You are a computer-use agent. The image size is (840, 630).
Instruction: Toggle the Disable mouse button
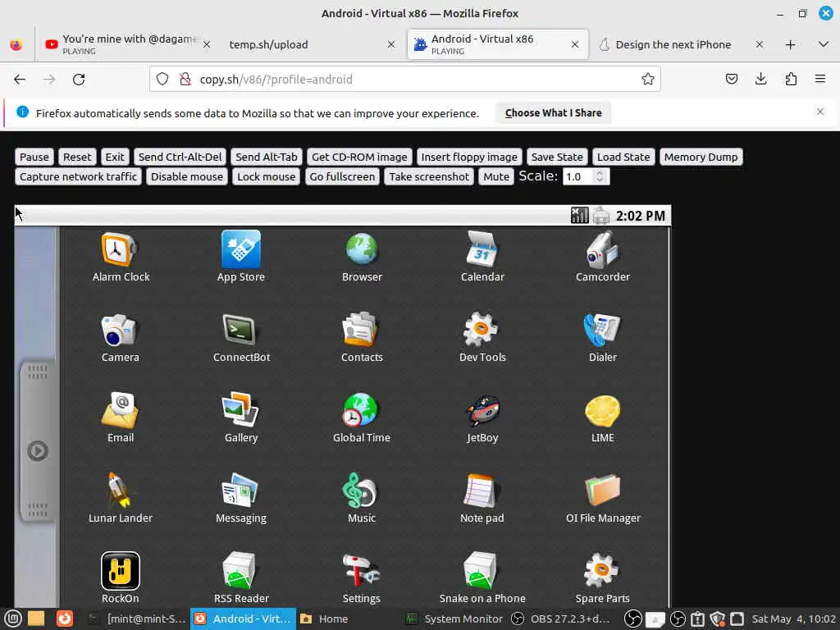coord(187,177)
